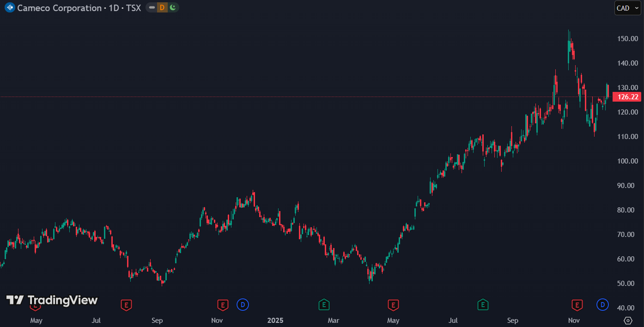Click the 2025 label on time axis
Screen dimensions: 644x327
pos(275,321)
